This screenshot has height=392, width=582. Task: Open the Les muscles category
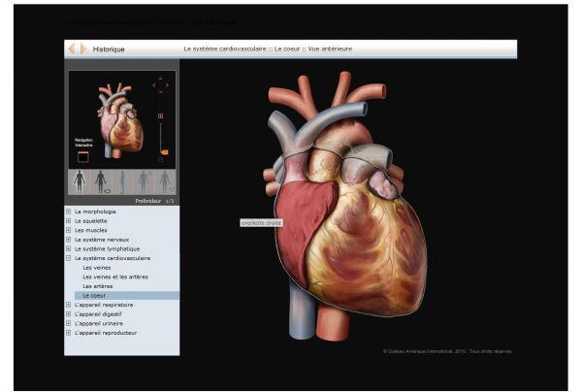(94, 231)
